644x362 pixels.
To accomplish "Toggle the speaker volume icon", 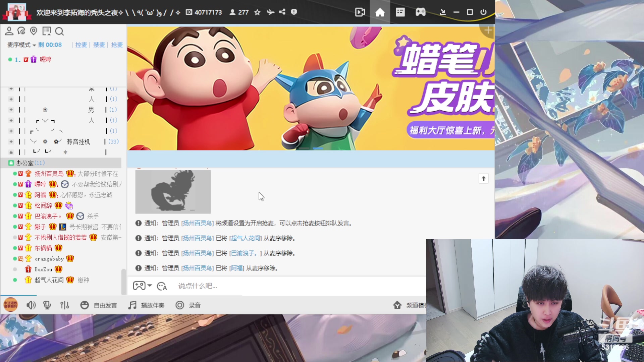I will pos(31,305).
